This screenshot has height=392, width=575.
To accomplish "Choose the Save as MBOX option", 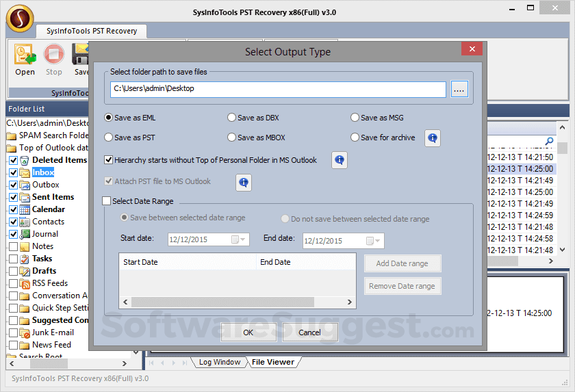I will (x=232, y=138).
